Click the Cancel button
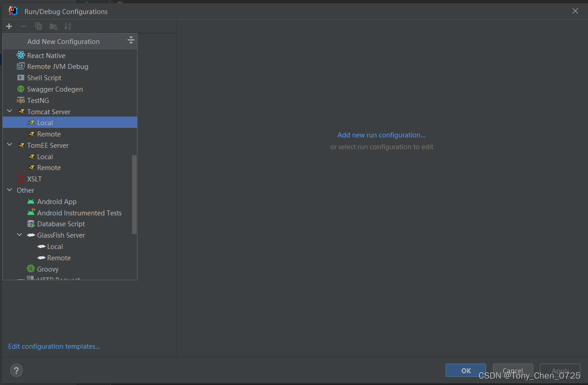Screen dimensions: 588x385 click(x=513, y=370)
